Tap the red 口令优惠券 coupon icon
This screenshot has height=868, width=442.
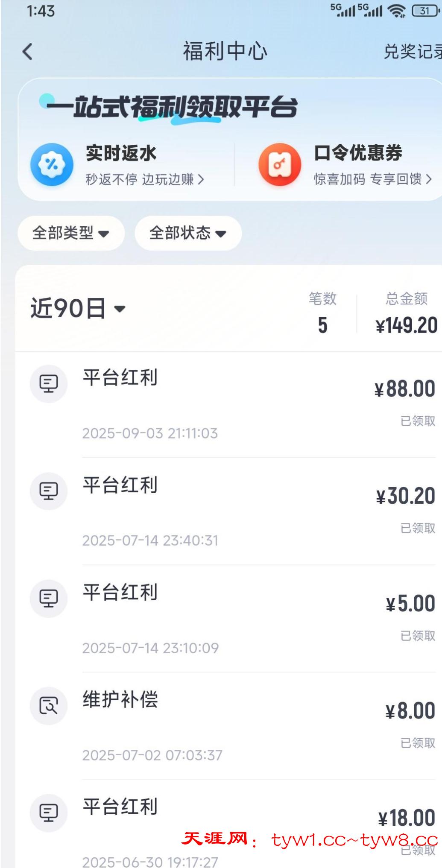(x=280, y=164)
